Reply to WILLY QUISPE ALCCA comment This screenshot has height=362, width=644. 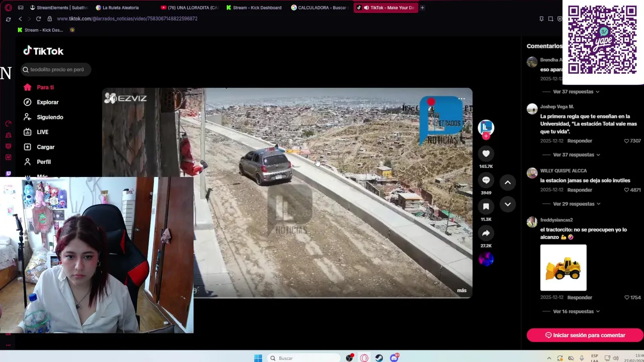pos(580,190)
